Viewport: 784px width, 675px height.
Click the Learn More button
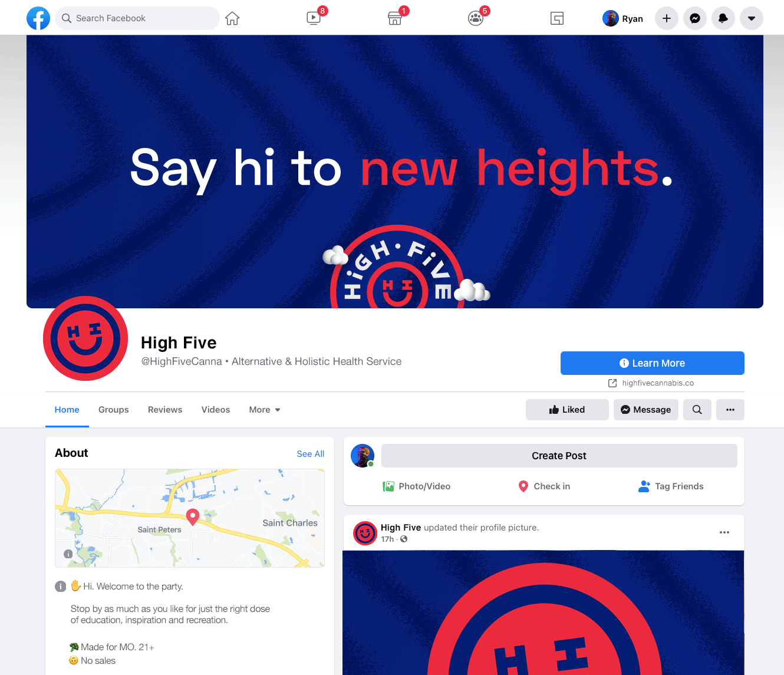[653, 363]
